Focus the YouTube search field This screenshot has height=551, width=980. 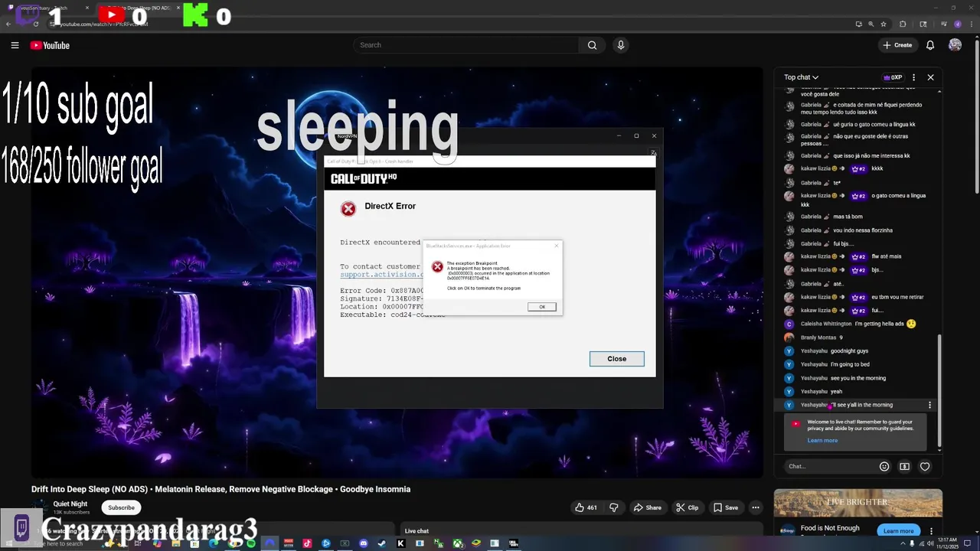coord(466,45)
